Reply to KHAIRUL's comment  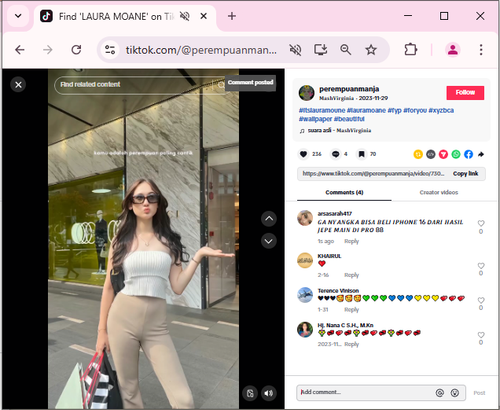pyautogui.click(x=352, y=275)
